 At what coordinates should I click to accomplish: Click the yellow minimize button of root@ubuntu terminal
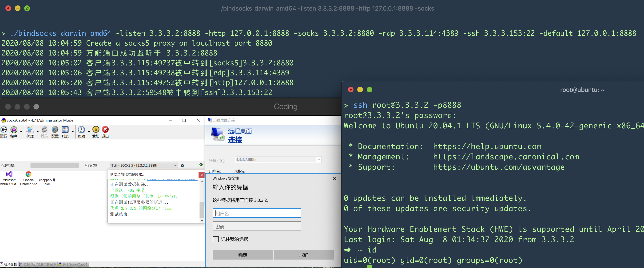pos(360,90)
